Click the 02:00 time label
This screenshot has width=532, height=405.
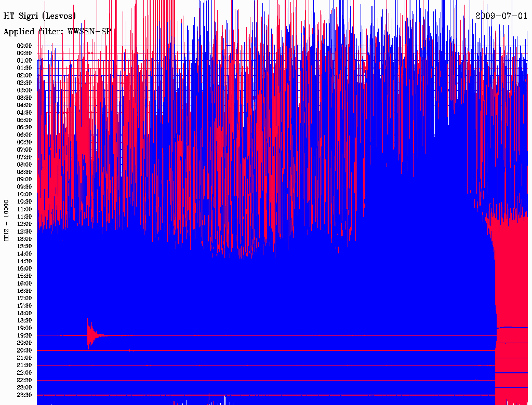[x=24, y=75]
